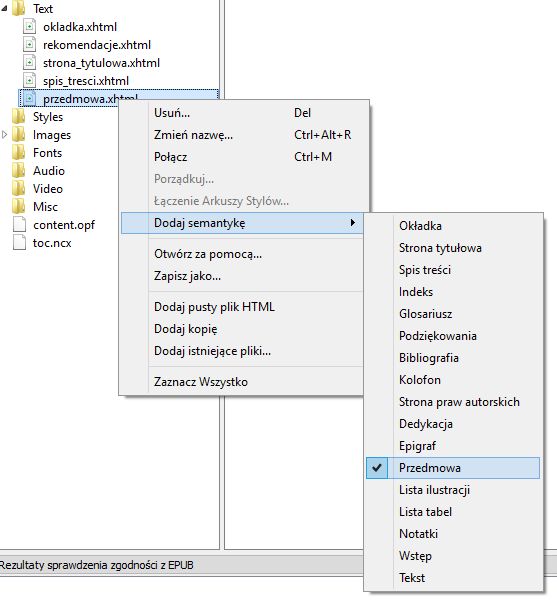Click the Misc folder icon
The width and height of the screenshot is (557, 602).
[x=18, y=207]
